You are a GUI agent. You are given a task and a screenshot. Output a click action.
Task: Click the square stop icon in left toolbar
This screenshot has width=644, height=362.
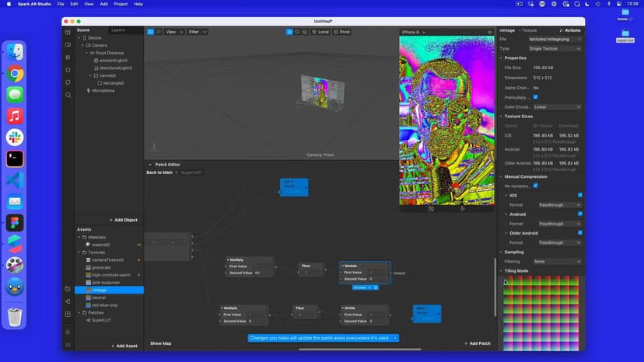pos(68,70)
